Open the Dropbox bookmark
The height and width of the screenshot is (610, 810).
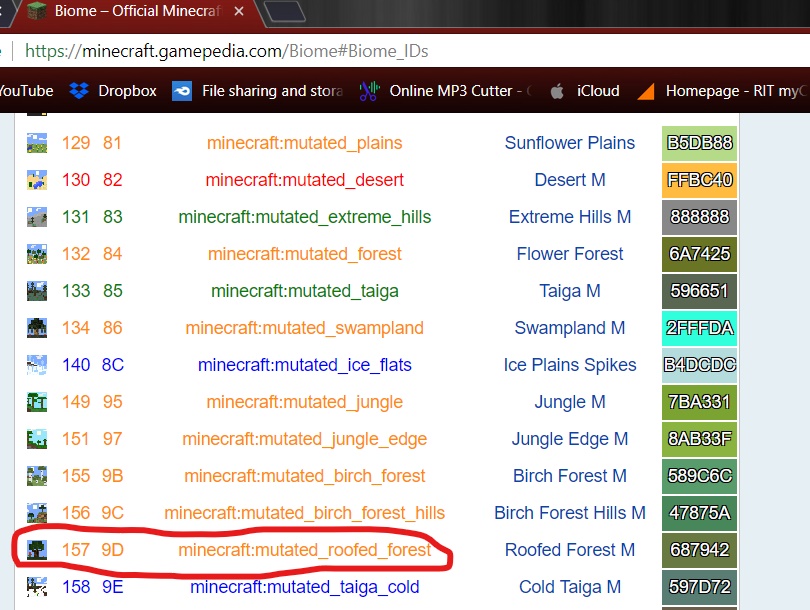click(x=113, y=91)
